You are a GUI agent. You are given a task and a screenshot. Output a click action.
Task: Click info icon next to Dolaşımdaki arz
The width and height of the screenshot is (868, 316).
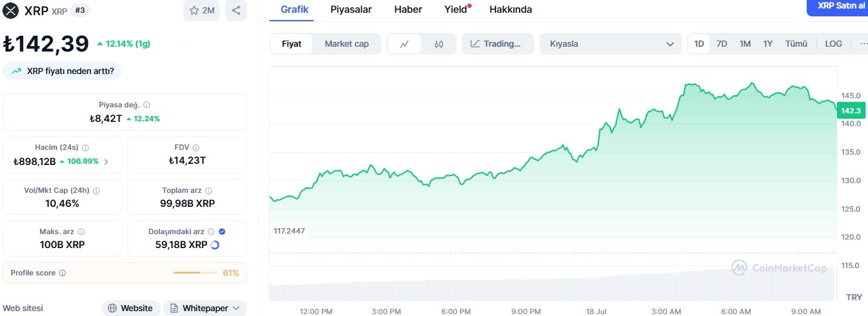coord(211,232)
